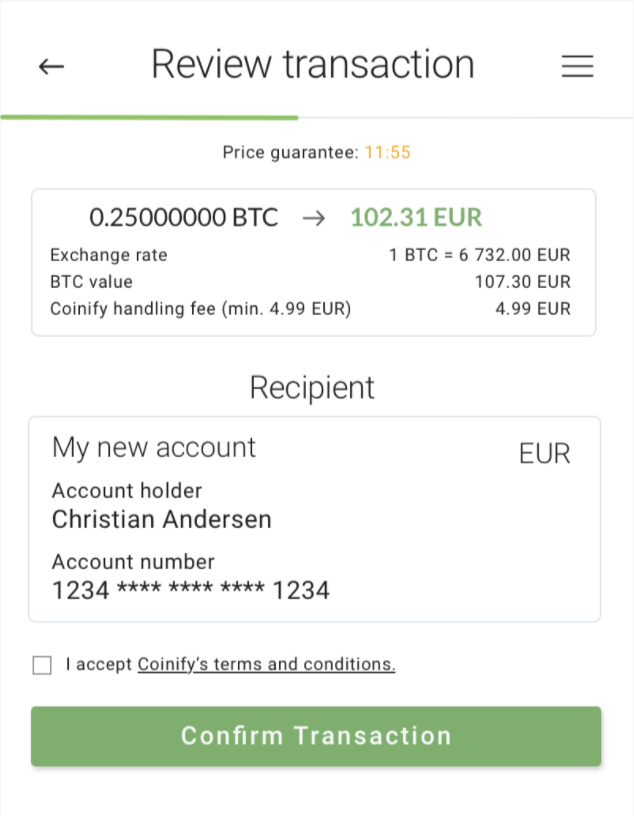Click the green step progress bar
This screenshot has width=634, height=816.
149,118
